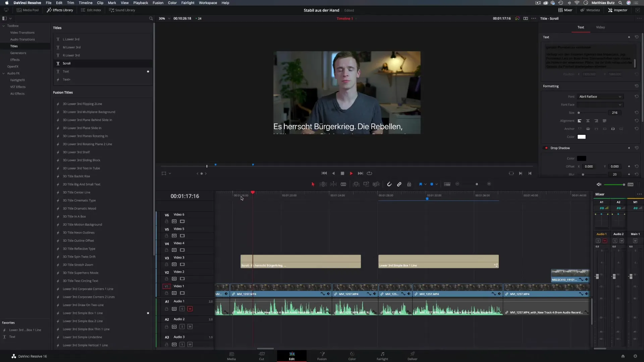Search the Effects Library
This screenshot has height=362, width=644.
coord(151,18)
